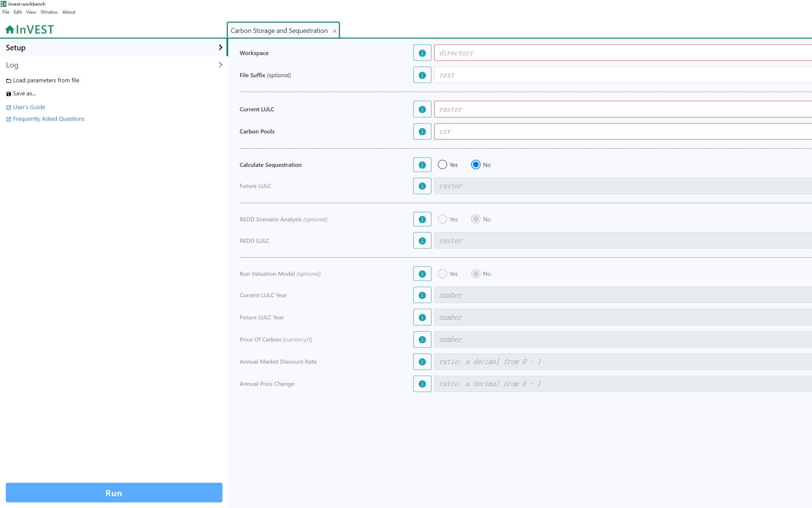Show info for Current LULC Year
Viewport: 812px width, 508px height.
click(x=422, y=295)
